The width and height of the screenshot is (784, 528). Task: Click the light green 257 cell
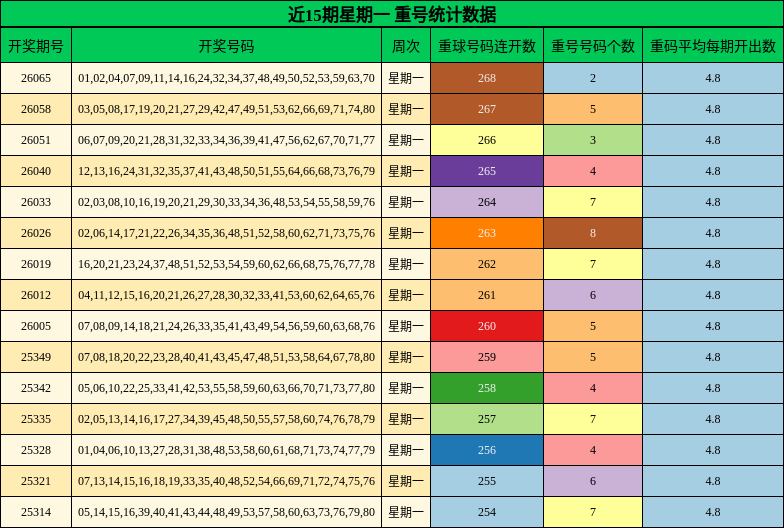coord(487,419)
